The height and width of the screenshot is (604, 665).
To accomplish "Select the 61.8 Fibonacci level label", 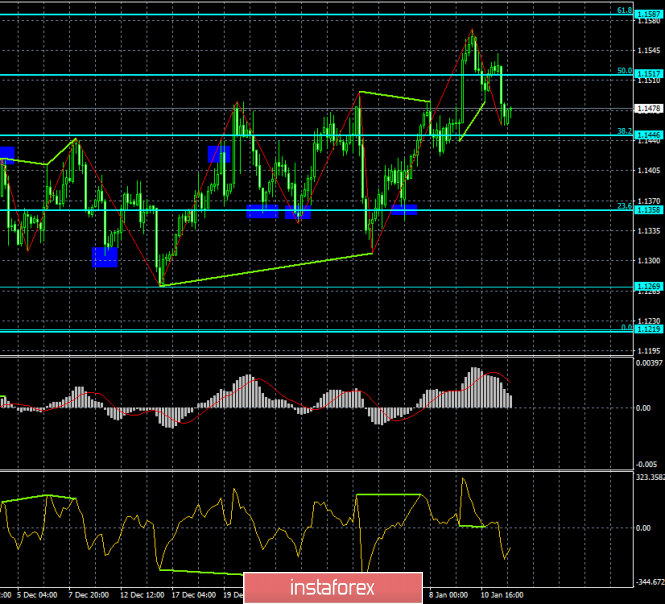I will [623, 10].
